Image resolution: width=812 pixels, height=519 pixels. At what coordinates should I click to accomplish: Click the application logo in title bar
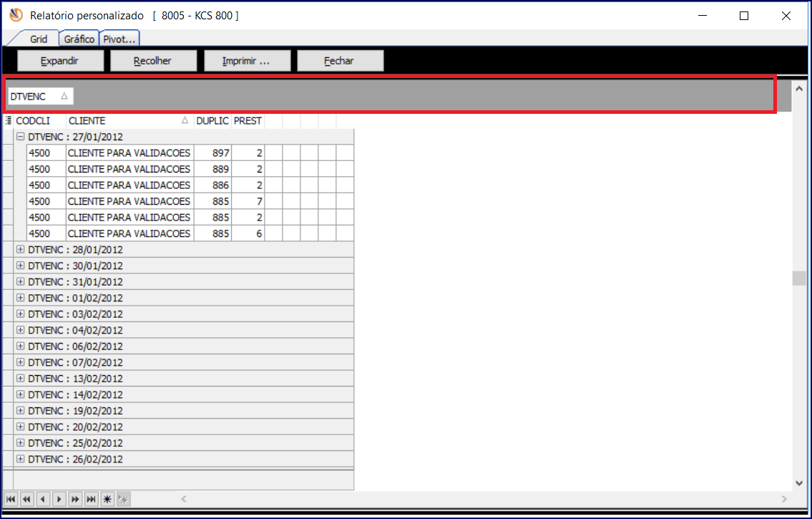[x=16, y=16]
